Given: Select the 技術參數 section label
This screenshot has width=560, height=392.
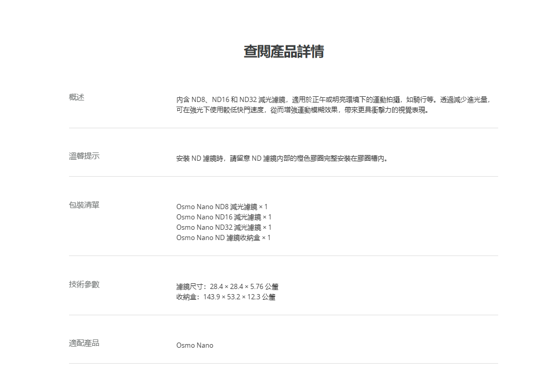Looking at the screenshot, I should [x=84, y=284].
